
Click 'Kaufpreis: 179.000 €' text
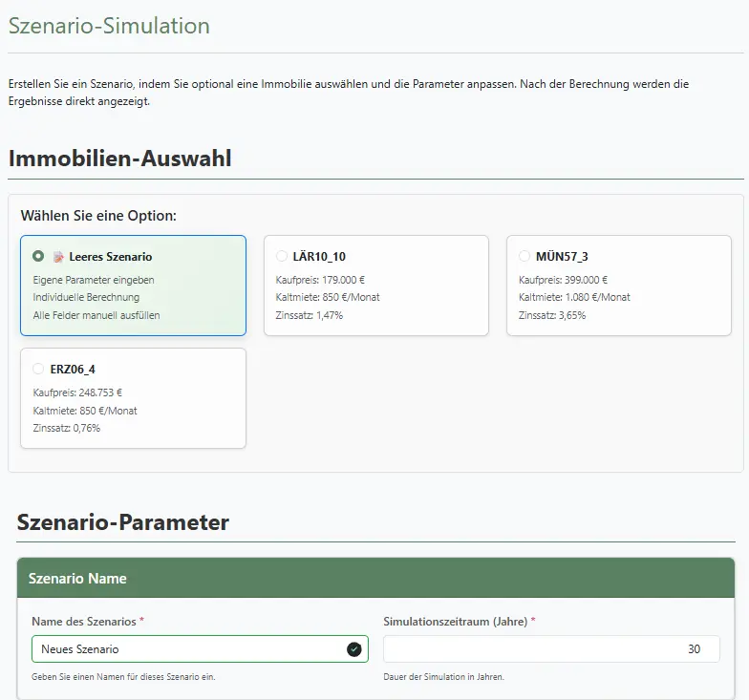coord(320,280)
